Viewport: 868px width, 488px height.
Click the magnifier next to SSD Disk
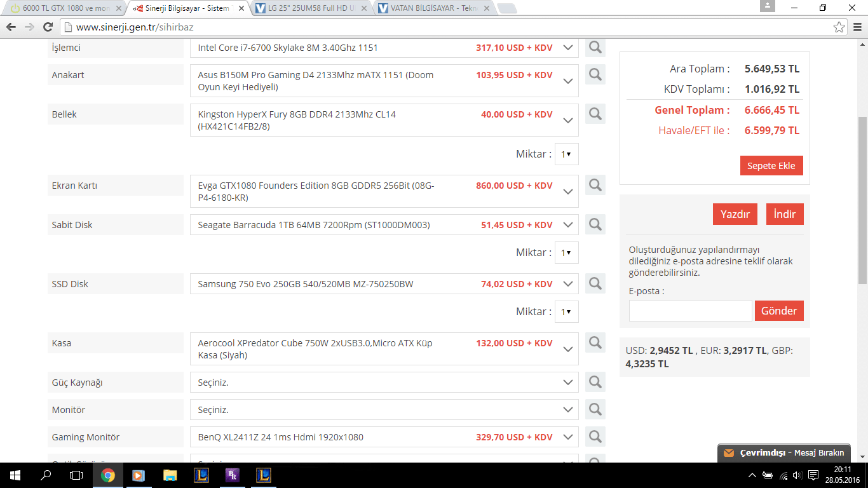point(595,283)
